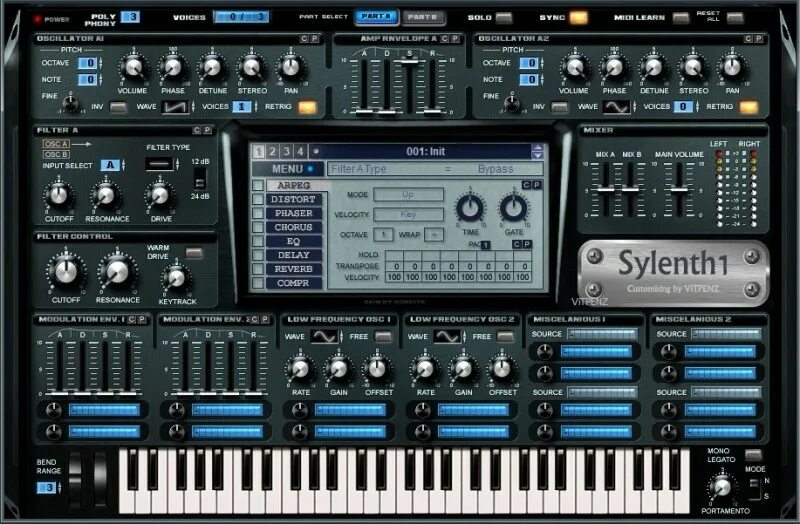Image resolution: width=800 pixels, height=524 pixels.
Task: Toggle the Warm Drive switch
Action: (x=194, y=253)
